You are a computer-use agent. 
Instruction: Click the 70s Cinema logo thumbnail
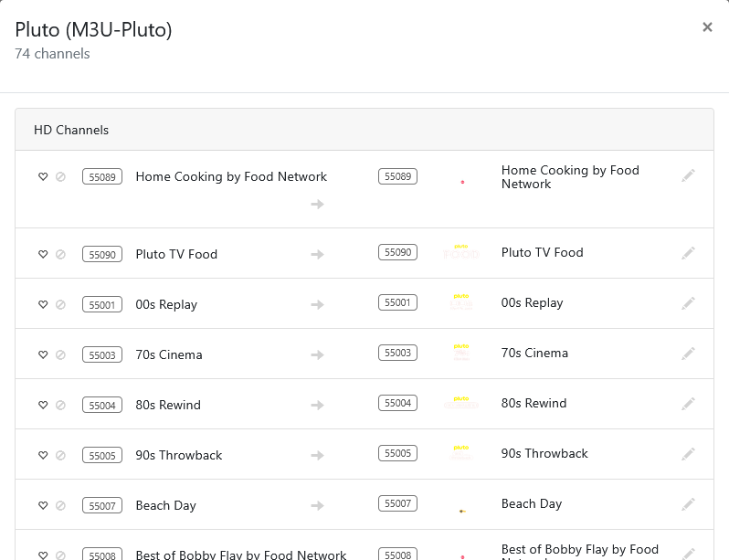pyautogui.click(x=461, y=353)
